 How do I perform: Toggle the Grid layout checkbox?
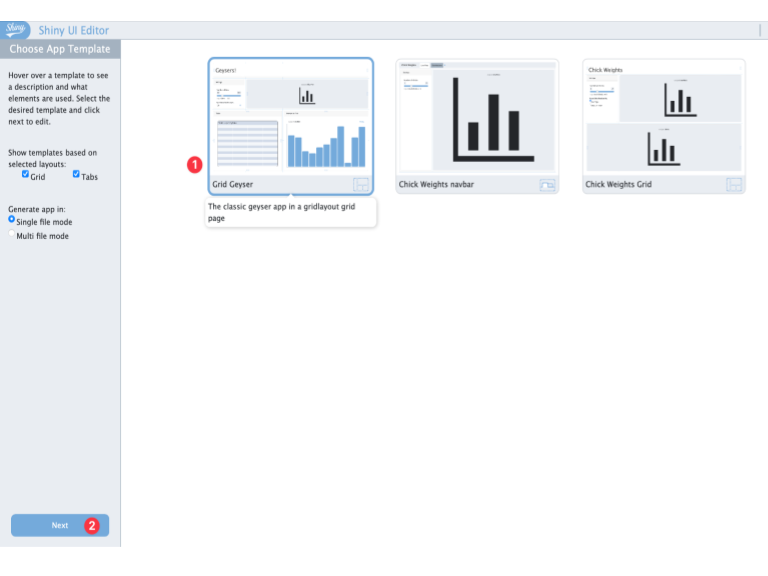point(26,175)
